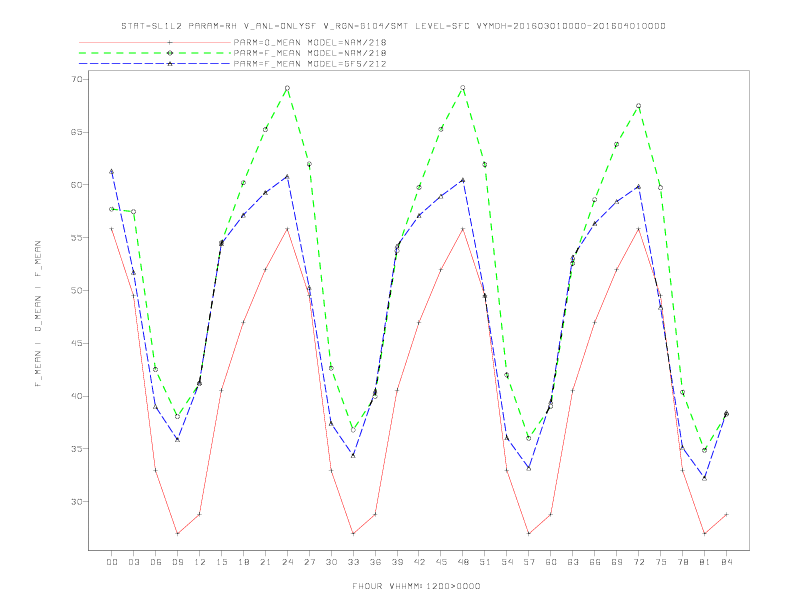Click y-axis tick label 45

[x=77, y=343]
